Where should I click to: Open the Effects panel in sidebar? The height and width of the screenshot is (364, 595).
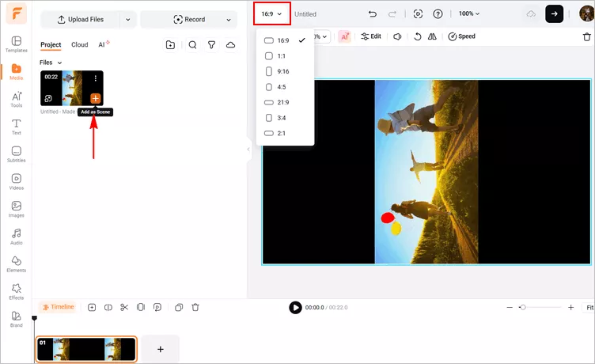[16, 291]
